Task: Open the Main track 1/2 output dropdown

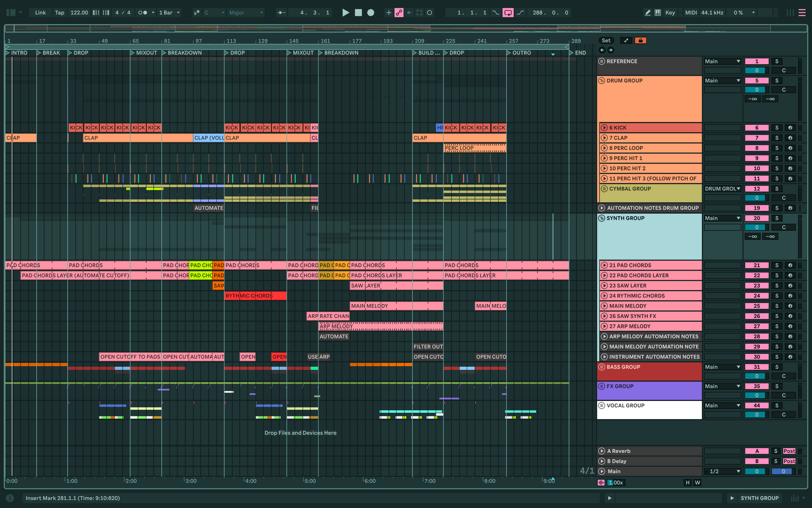Action: [x=722, y=471]
